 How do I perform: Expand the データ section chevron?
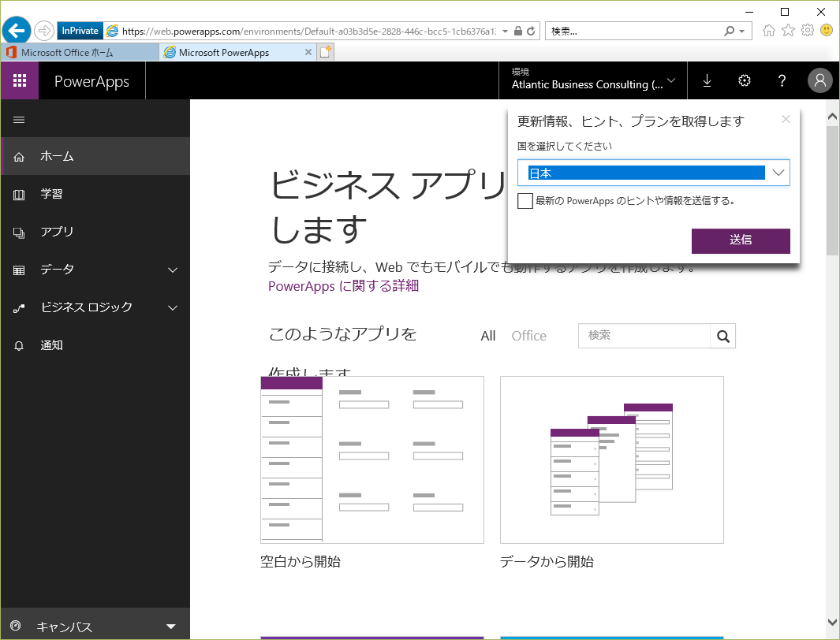point(173,270)
